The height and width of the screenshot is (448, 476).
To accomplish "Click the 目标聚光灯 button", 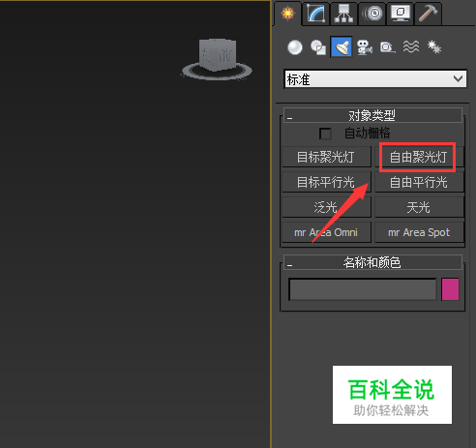I will (326, 157).
